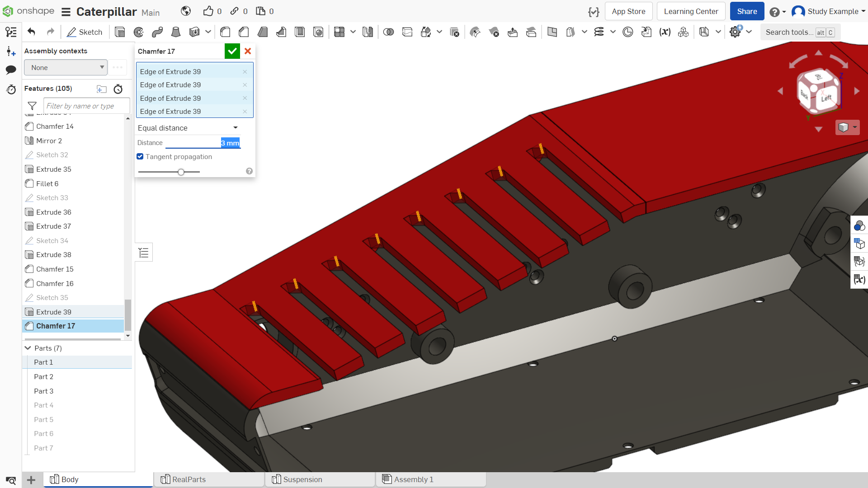
Task: Open the Equal distance chamfer type dropdown
Action: 188,128
